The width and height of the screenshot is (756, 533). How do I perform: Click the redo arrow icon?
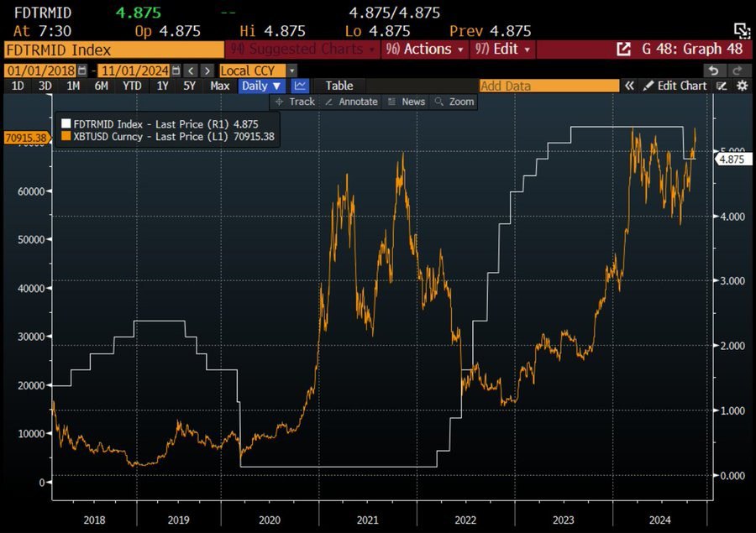coord(737,71)
